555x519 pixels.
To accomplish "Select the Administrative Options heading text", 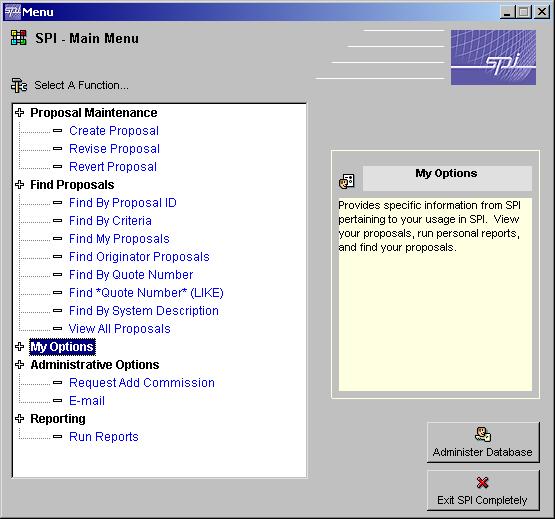I will click(95, 365).
